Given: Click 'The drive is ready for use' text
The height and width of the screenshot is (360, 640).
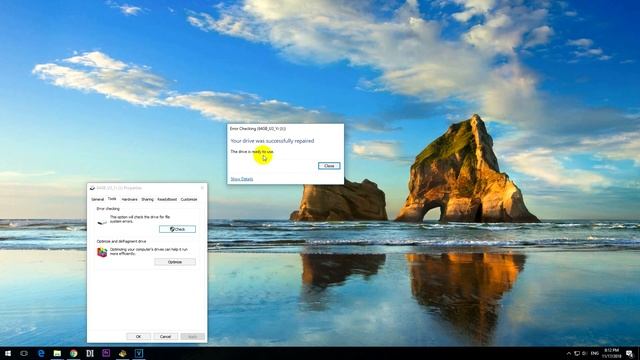Looking at the screenshot, I should (252, 152).
